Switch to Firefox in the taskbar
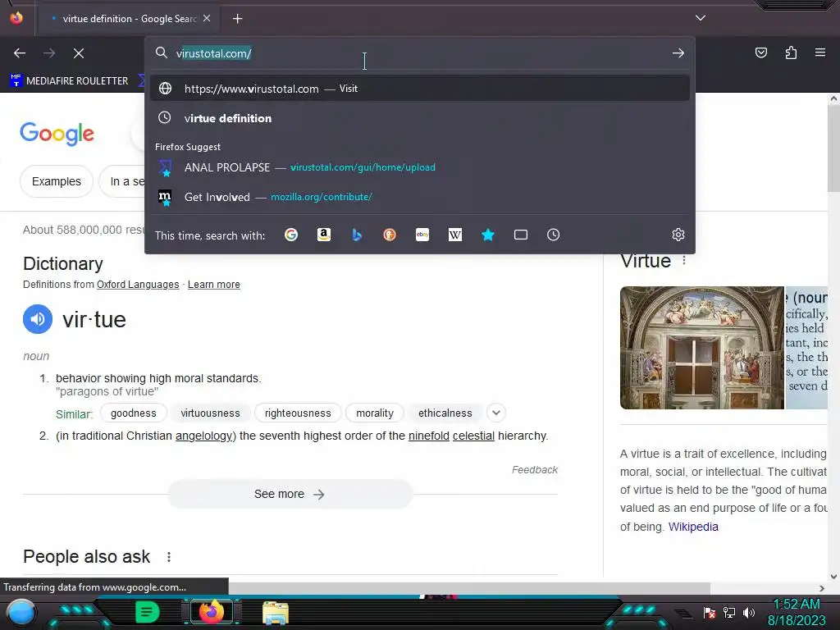 [211, 612]
